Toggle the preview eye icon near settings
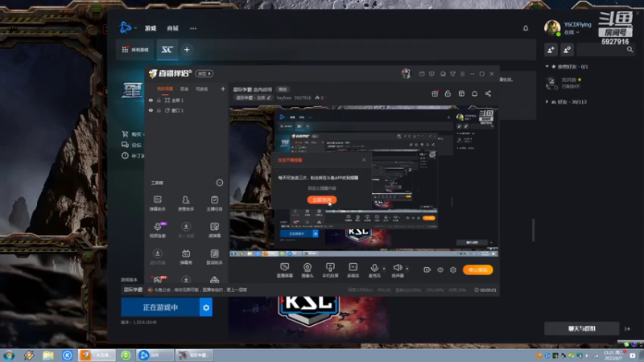 click(x=440, y=269)
